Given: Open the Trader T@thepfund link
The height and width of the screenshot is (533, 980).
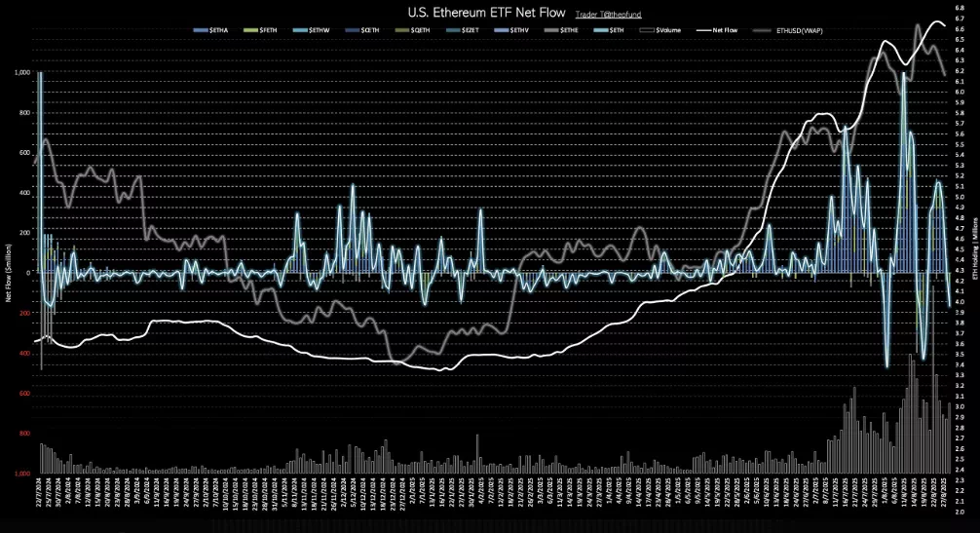Looking at the screenshot, I should (608, 15).
